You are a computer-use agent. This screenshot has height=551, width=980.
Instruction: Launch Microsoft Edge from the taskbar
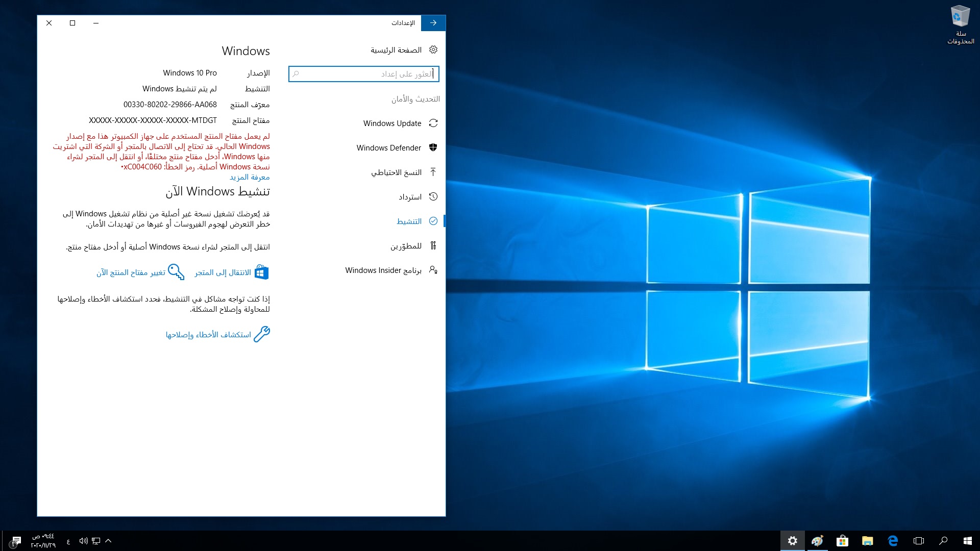pyautogui.click(x=893, y=541)
